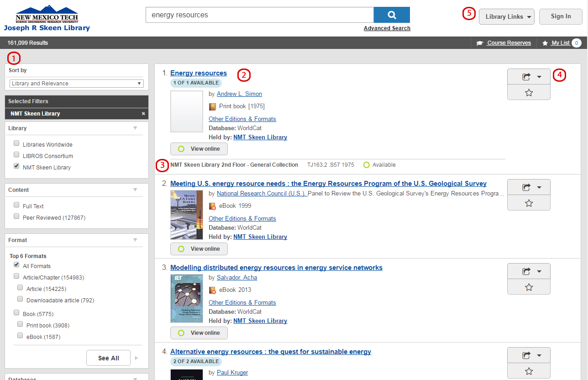Click inside the 'energy resources' search field

pyautogui.click(x=259, y=15)
